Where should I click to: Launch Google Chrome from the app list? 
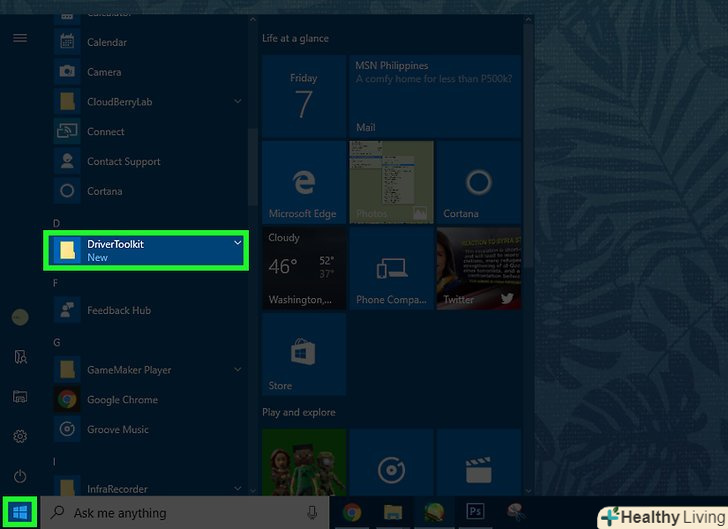(67, 399)
